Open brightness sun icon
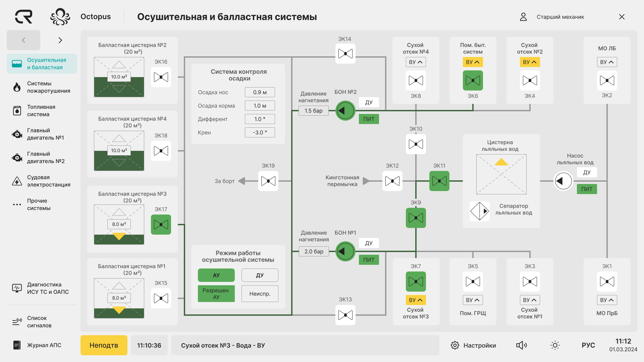Viewport: 644px width, 362px height. click(x=555, y=345)
